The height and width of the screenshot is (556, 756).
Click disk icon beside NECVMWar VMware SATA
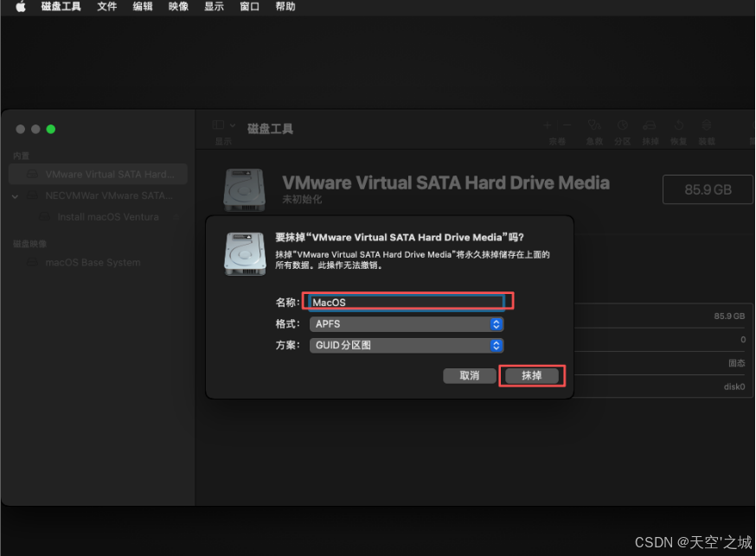[32, 195]
